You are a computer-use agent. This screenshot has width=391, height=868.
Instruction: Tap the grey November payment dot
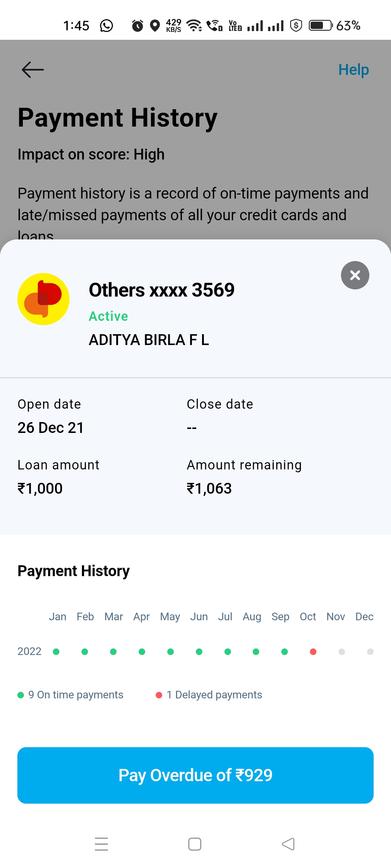point(341,652)
